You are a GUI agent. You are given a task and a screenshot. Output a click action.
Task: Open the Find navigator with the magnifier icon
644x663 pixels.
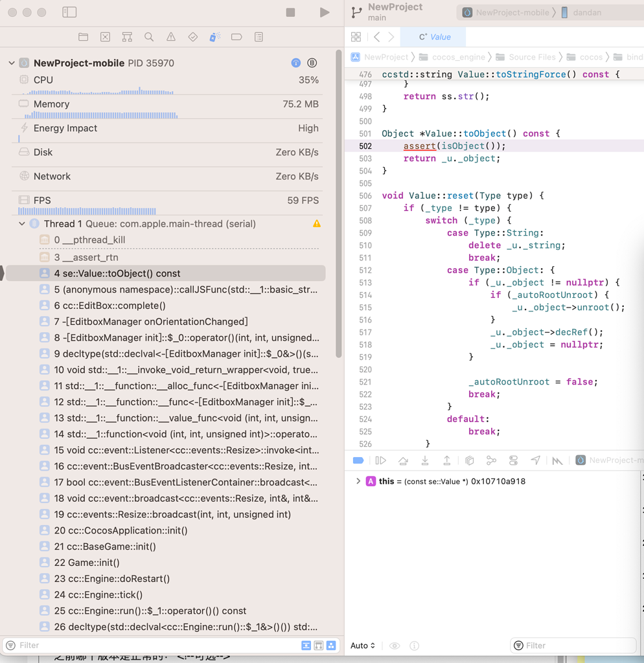tap(149, 37)
